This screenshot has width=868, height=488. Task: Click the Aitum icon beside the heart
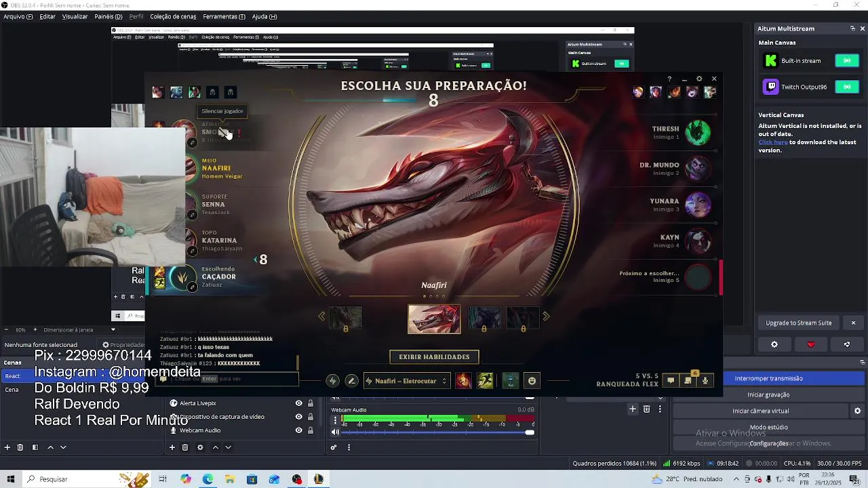click(846, 344)
